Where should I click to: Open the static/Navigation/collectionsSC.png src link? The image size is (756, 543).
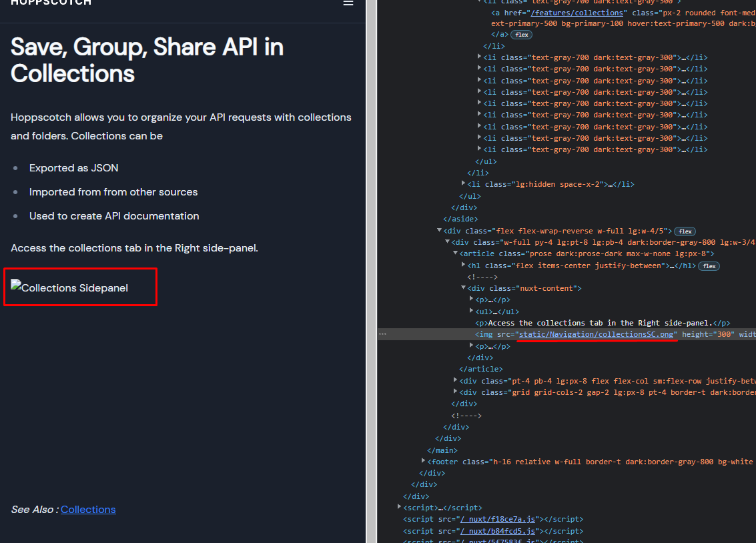click(x=596, y=334)
